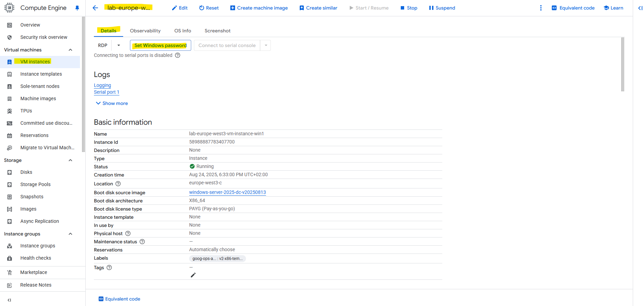Switch to the Observability tab
Viewport: 644px width, 306px height.
(x=145, y=31)
